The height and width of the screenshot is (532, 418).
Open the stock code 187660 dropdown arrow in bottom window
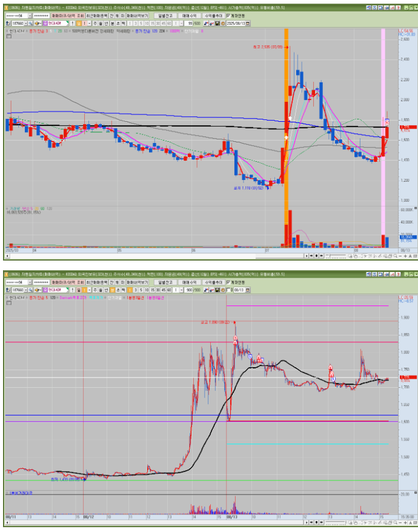click(26, 290)
